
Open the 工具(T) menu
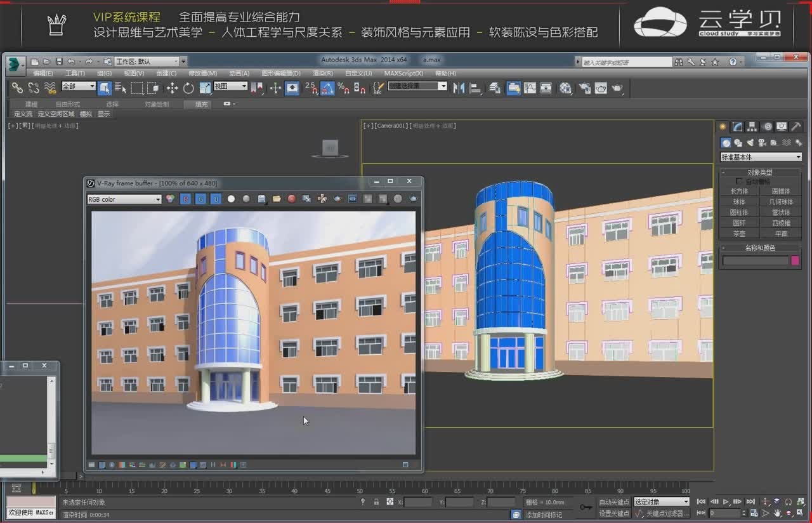click(75, 74)
